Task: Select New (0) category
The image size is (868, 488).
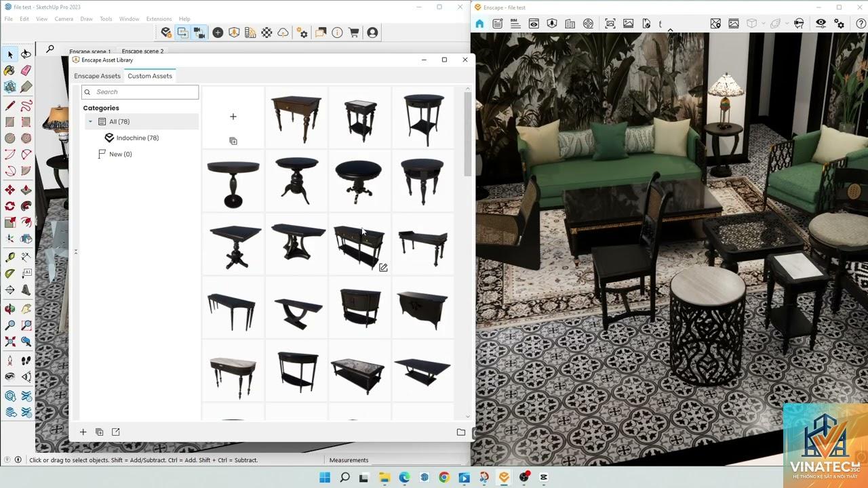Action: click(x=121, y=154)
